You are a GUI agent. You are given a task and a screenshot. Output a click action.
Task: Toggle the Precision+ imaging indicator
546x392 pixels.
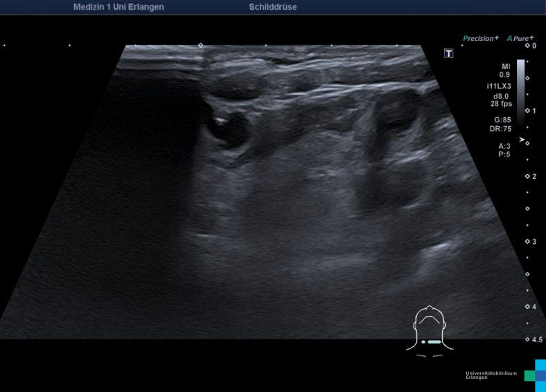click(x=480, y=39)
